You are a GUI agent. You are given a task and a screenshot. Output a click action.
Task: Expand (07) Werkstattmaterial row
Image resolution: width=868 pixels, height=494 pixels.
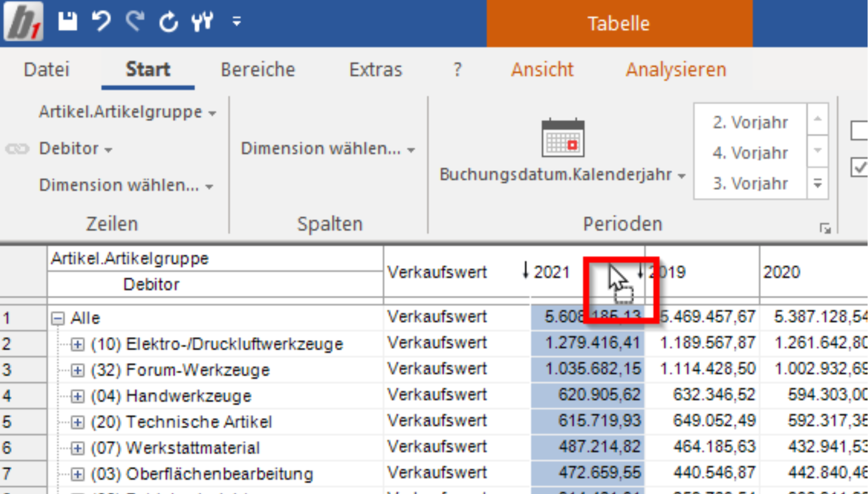(x=78, y=448)
